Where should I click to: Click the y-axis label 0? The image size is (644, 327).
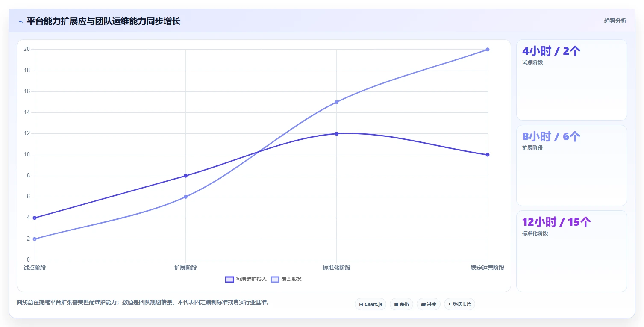tap(28, 260)
